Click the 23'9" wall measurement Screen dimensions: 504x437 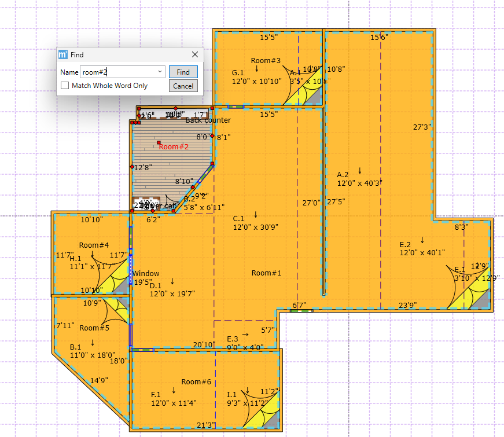point(407,305)
